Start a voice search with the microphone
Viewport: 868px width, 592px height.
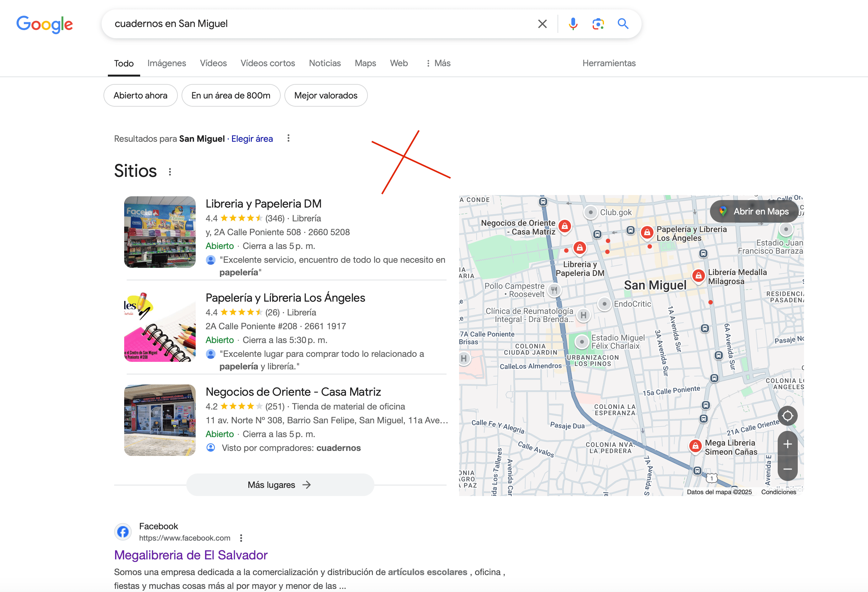(573, 24)
